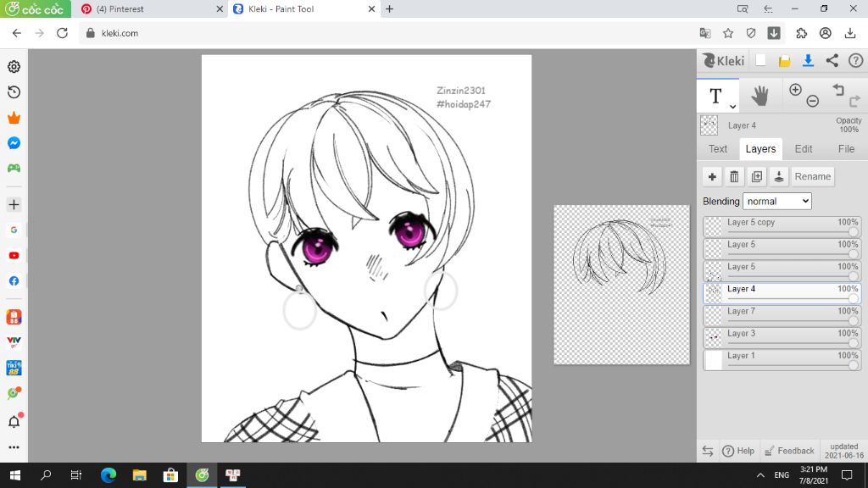Select the Layer 1 layer
This screenshot has height=488, width=868.
782,360
